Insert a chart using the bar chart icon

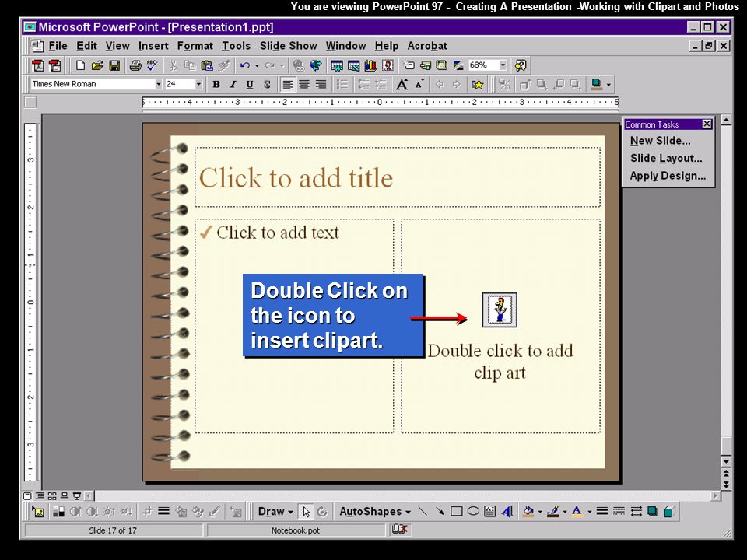(370, 65)
